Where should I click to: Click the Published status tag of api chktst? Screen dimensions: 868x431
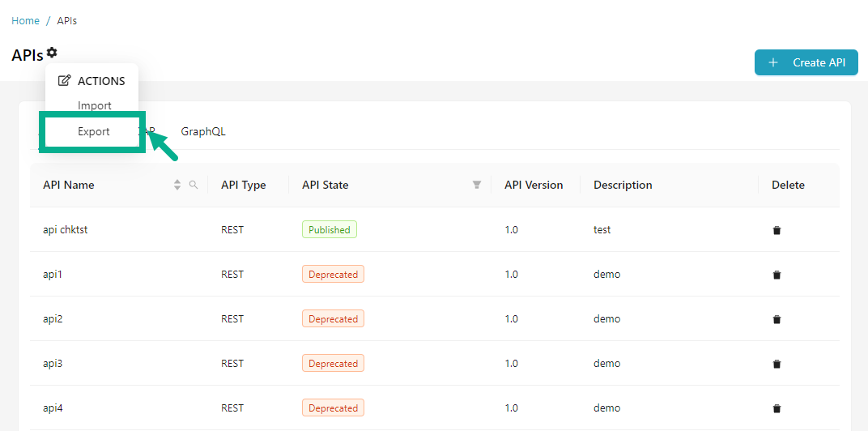pos(329,230)
